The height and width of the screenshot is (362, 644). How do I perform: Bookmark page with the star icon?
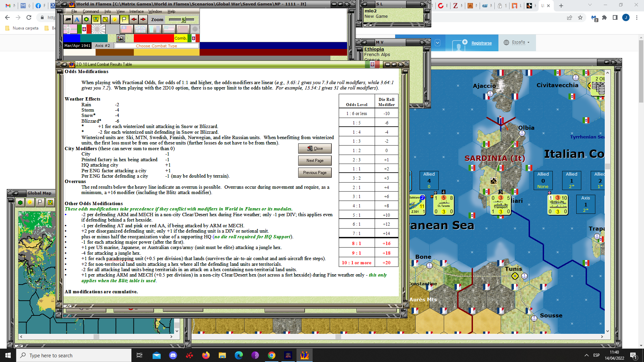click(580, 17)
